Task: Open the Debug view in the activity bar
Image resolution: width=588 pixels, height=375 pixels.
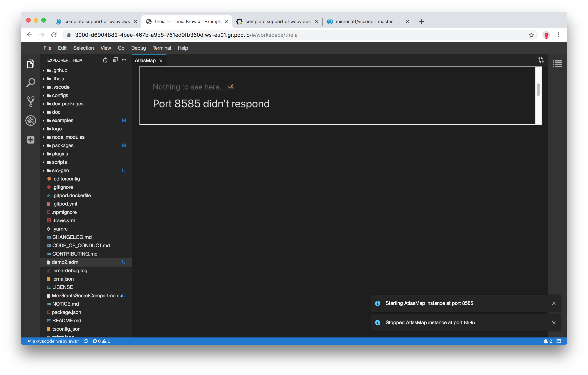Action: click(30, 120)
